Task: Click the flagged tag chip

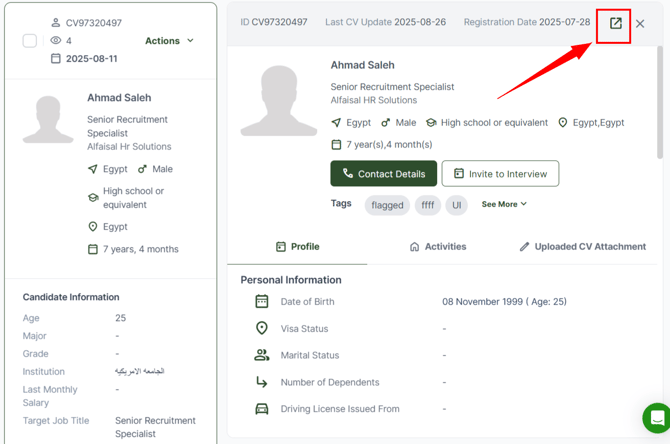Action: 387,205
